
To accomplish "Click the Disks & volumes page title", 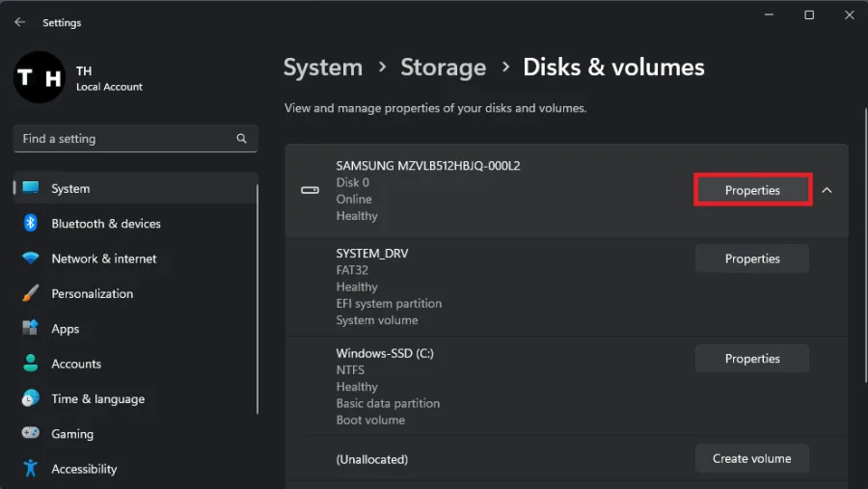I will pos(614,68).
